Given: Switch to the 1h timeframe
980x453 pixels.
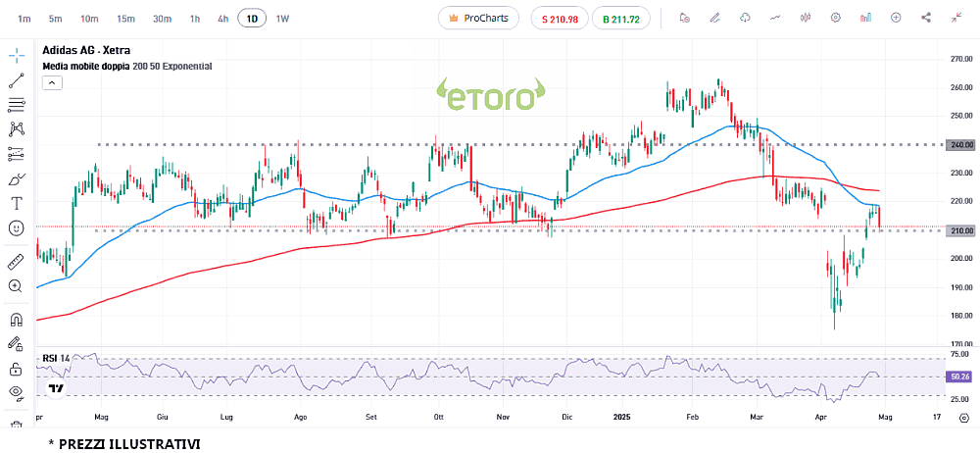Looking at the screenshot, I should click(x=195, y=19).
